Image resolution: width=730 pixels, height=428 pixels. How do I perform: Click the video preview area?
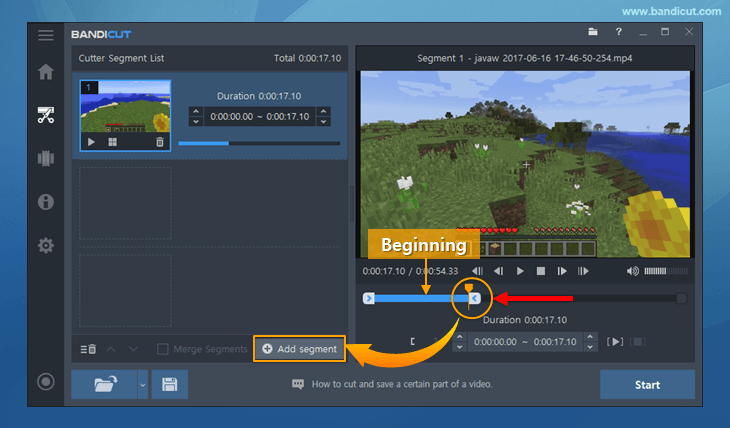tap(525, 164)
